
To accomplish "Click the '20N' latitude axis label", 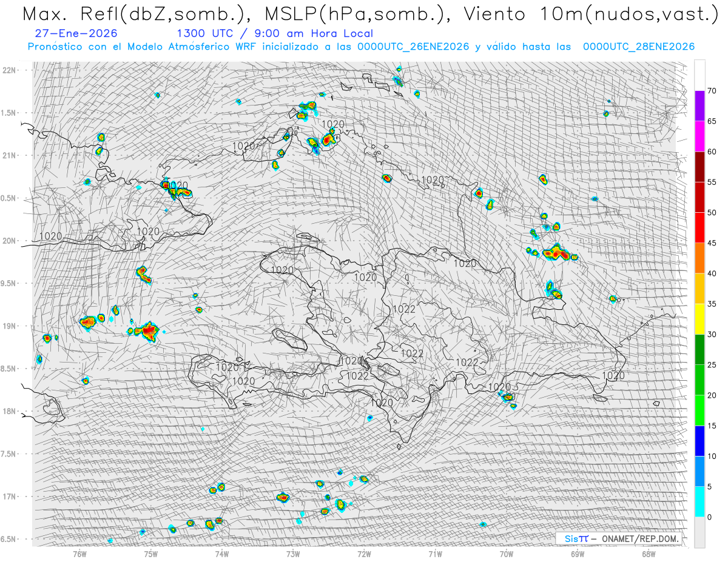I will pyautogui.click(x=9, y=241).
